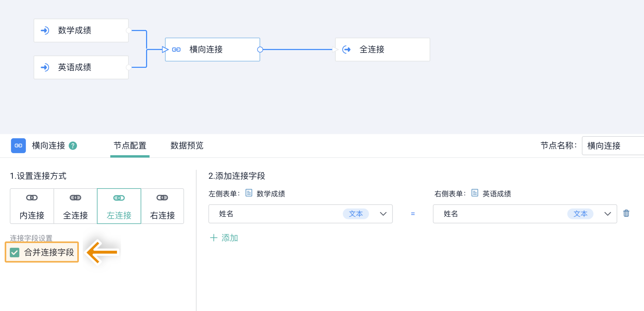
Task: Switch to the 数据预览 tab
Action: (x=187, y=146)
